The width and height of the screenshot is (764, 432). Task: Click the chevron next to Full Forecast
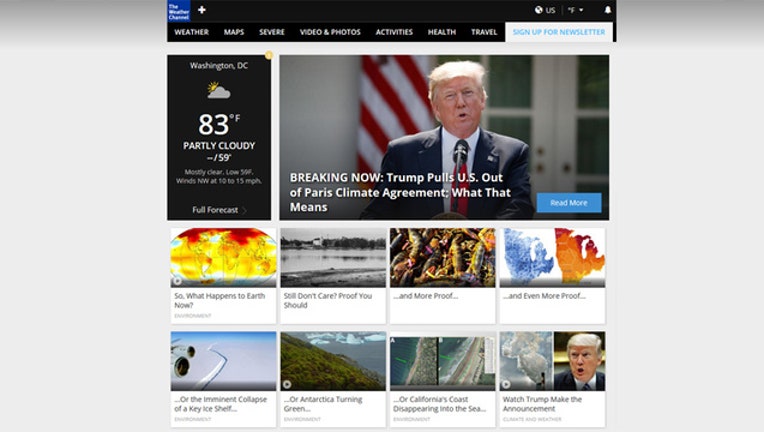click(x=245, y=210)
